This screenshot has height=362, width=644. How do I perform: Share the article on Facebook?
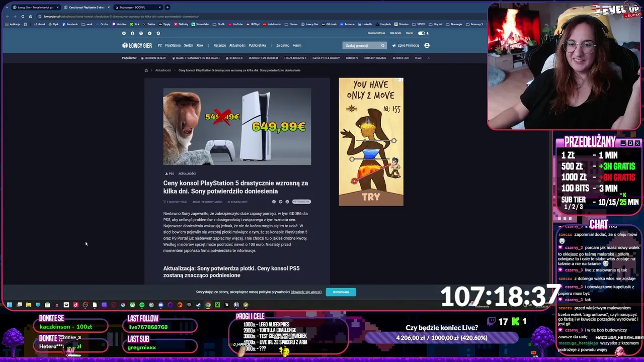click(274, 202)
